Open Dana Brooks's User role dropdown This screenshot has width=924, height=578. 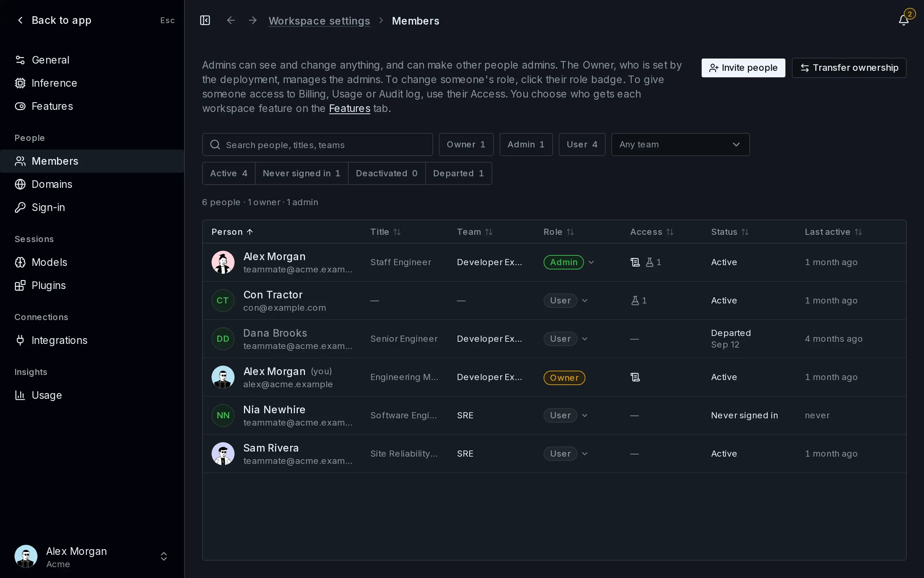click(x=585, y=339)
